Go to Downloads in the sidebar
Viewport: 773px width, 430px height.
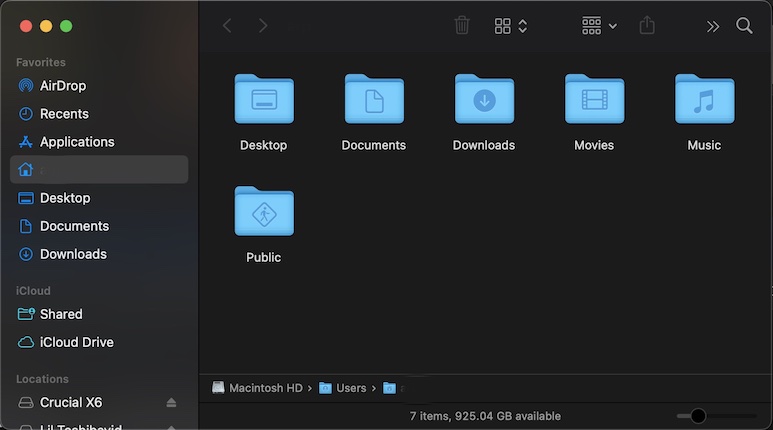click(99, 254)
